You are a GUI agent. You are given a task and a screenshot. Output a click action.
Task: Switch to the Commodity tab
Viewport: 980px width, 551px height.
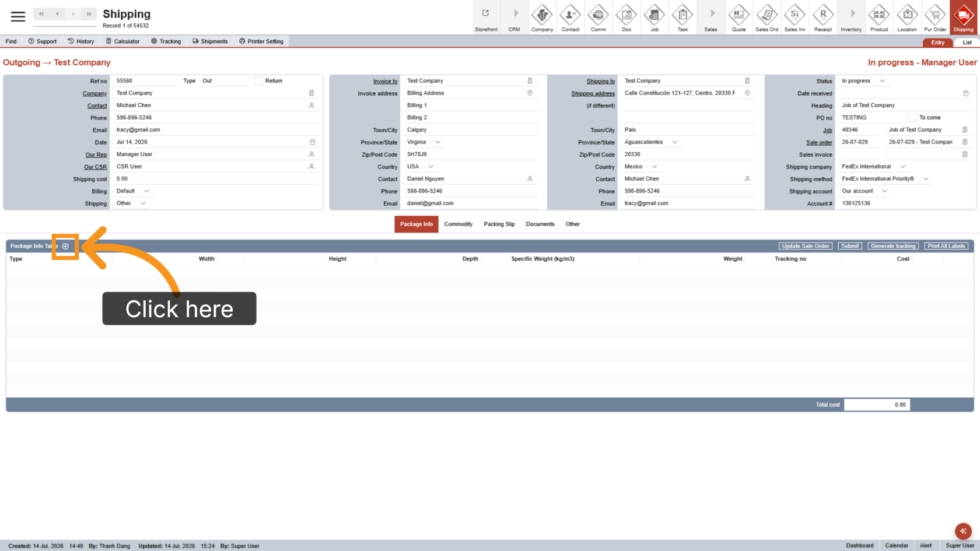pyautogui.click(x=459, y=224)
